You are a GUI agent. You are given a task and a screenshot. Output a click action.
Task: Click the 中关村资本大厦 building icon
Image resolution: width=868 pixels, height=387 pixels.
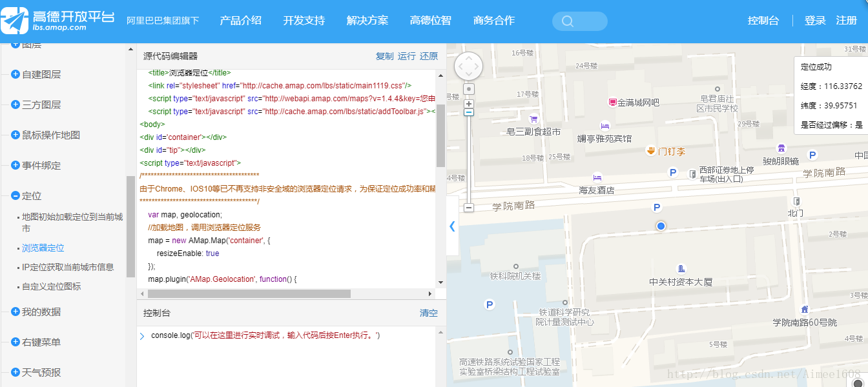(x=681, y=269)
